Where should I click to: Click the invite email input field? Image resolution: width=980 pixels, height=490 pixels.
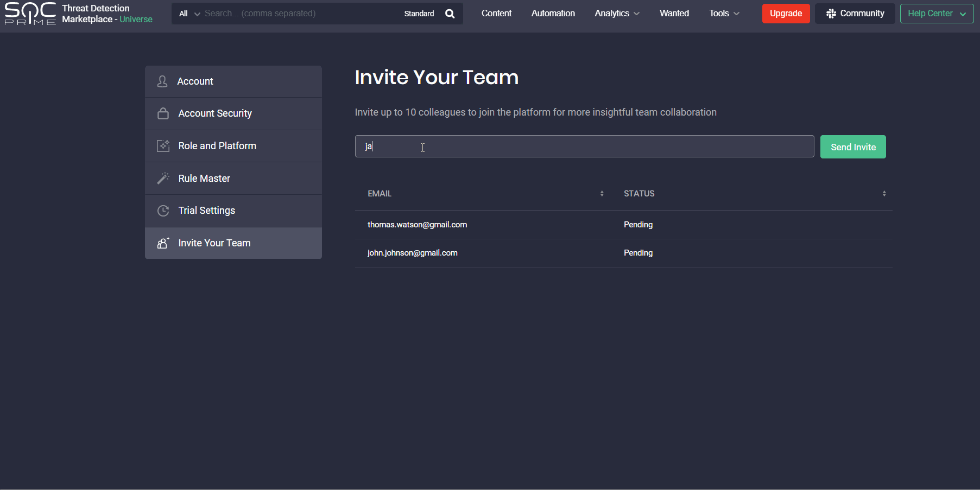pos(584,147)
